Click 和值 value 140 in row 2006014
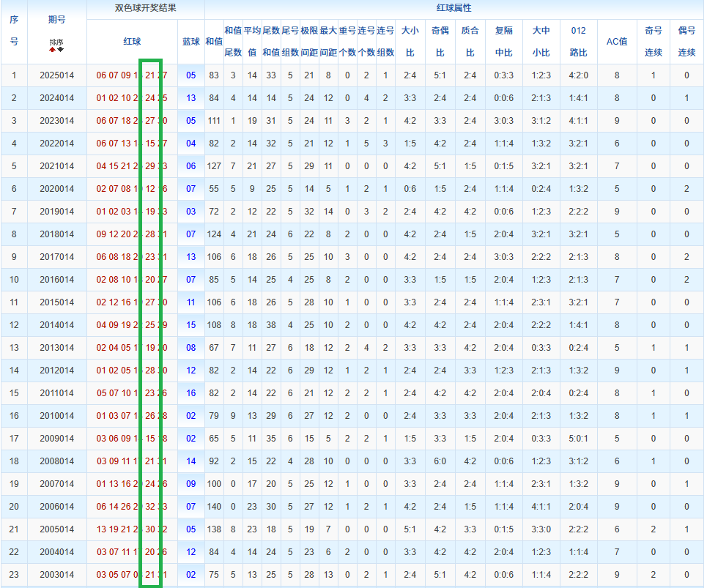 tap(214, 507)
